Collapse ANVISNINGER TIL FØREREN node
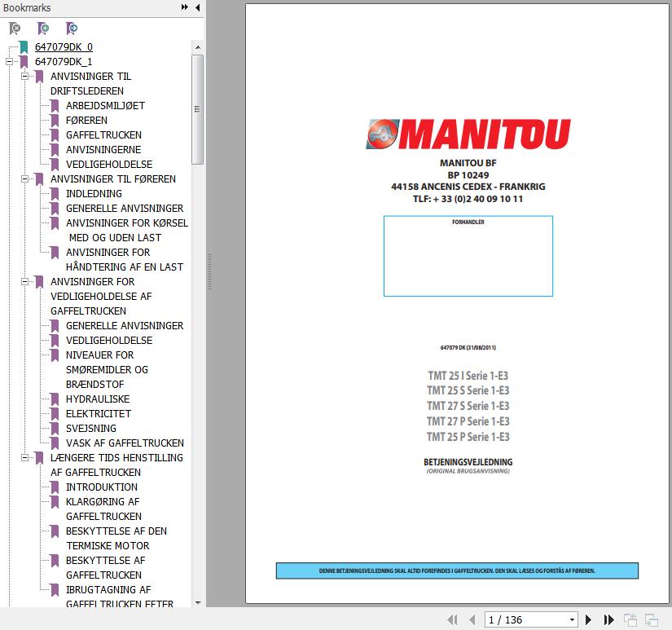This screenshot has height=630, width=672. (x=25, y=178)
